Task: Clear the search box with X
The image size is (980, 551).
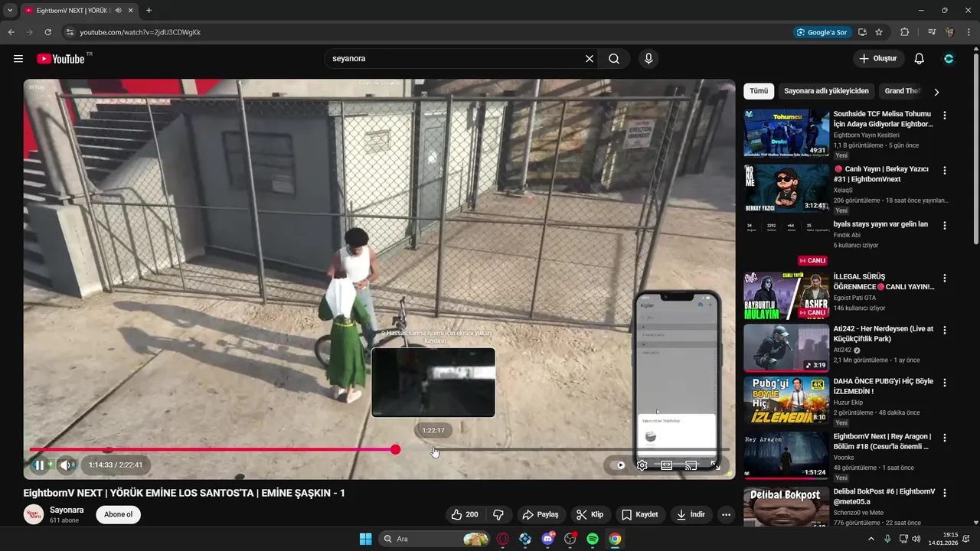Action: click(x=590, y=59)
